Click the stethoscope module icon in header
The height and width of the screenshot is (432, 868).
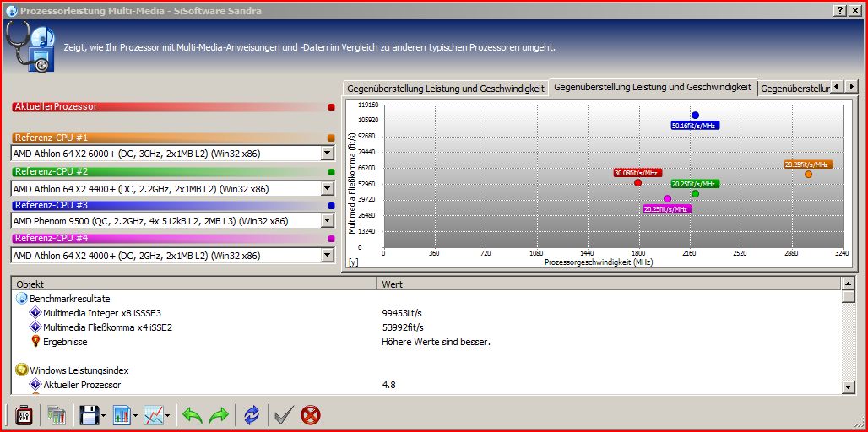click(x=30, y=46)
